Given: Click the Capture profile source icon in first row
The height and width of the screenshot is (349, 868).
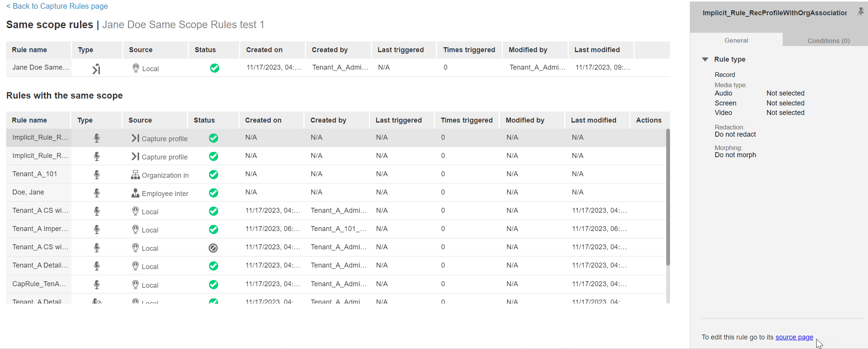Looking at the screenshot, I should (135, 138).
